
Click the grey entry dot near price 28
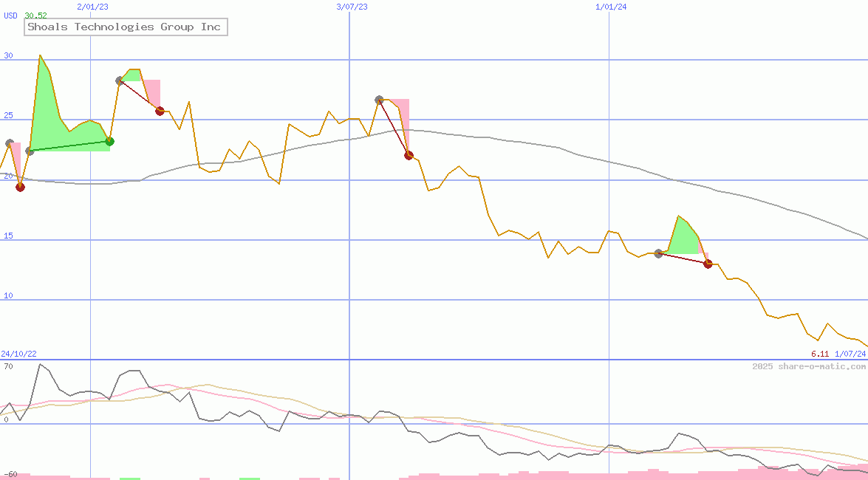click(120, 80)
